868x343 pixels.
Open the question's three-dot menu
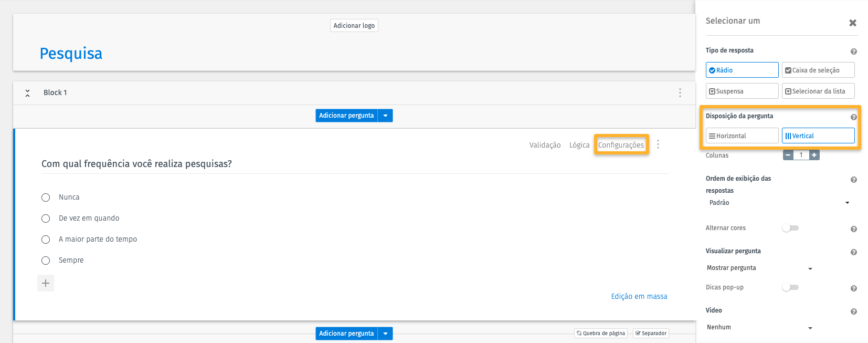658,144
